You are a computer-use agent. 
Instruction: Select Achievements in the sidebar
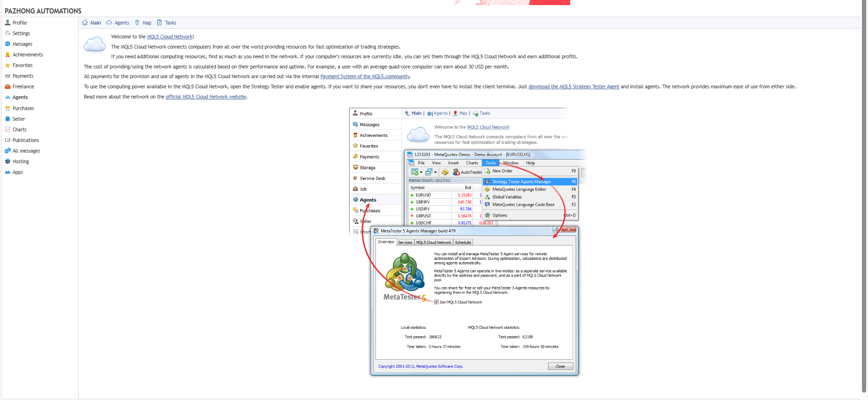tap(28, 55)
